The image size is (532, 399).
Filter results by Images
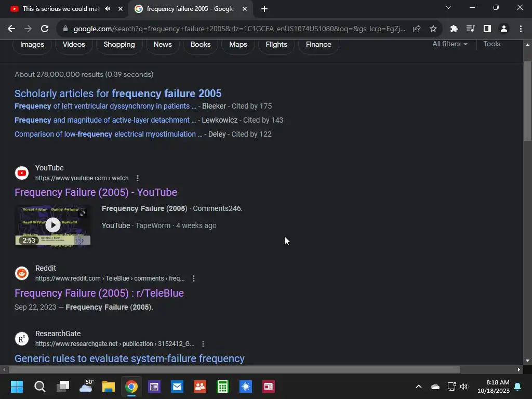32,45
